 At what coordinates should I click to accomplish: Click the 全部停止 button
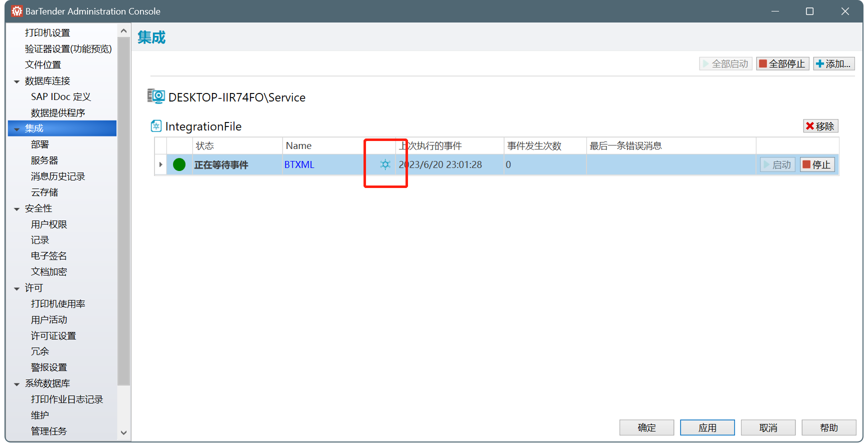(x=782, y=64)
